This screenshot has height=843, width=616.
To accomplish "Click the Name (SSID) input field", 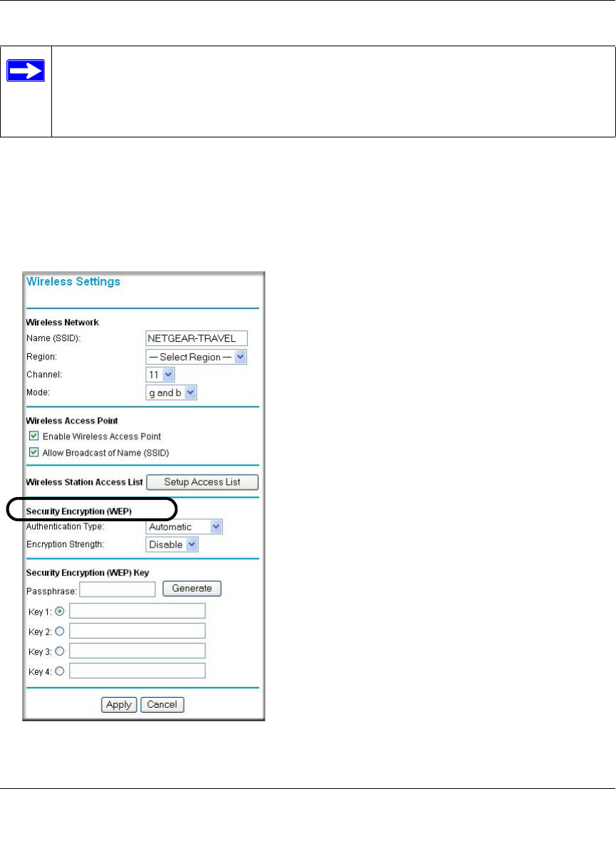I will 197,338.
